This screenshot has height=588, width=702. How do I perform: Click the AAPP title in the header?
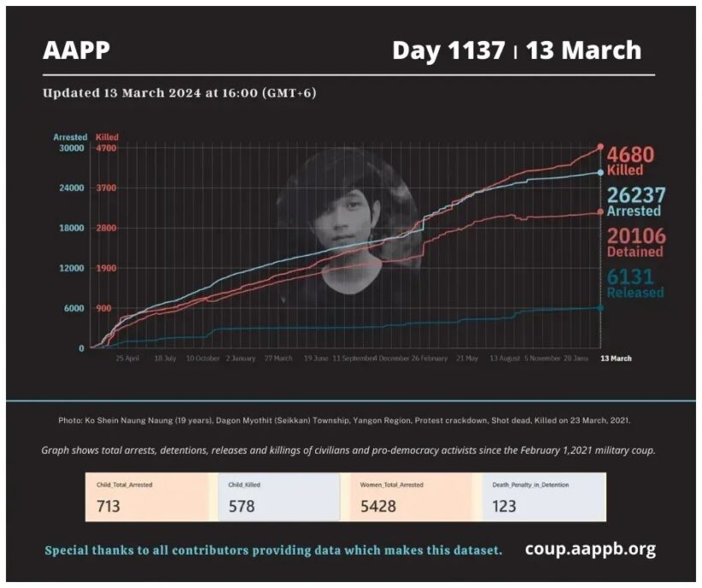[x=77, y=50]
